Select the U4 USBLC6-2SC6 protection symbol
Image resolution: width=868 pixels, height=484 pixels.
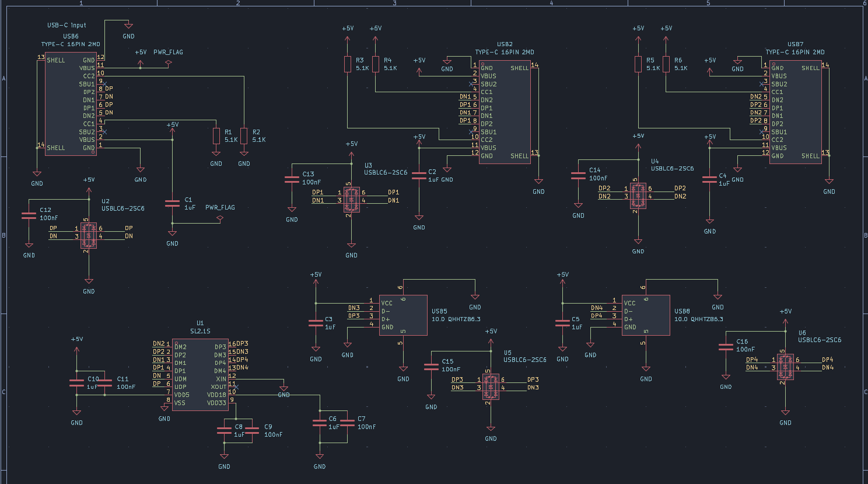pos(638,195)
